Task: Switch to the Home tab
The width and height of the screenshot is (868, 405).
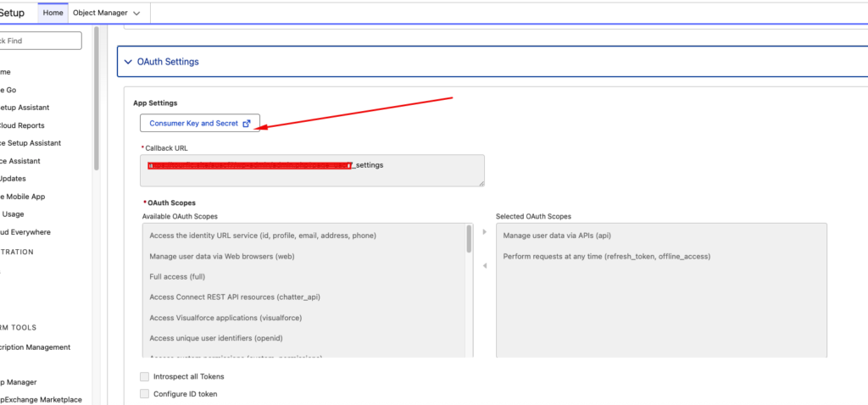Action: pyautogui.click(x=53, y=13)
